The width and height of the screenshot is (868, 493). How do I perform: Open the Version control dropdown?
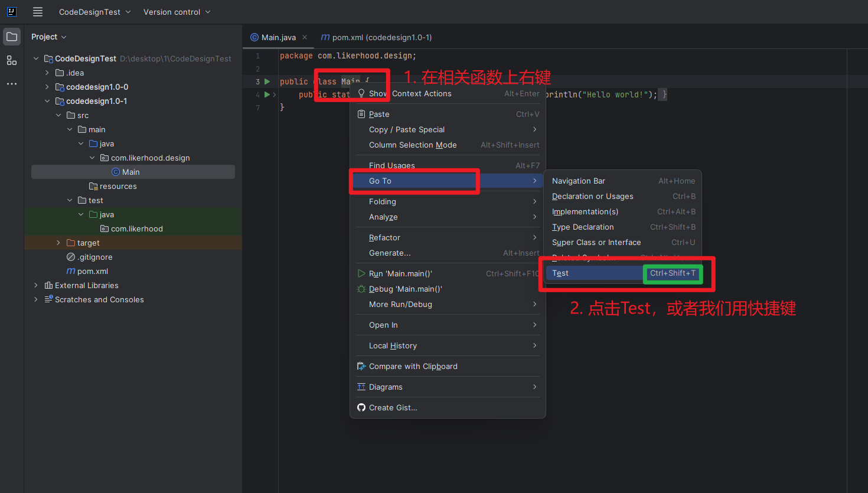177,12
